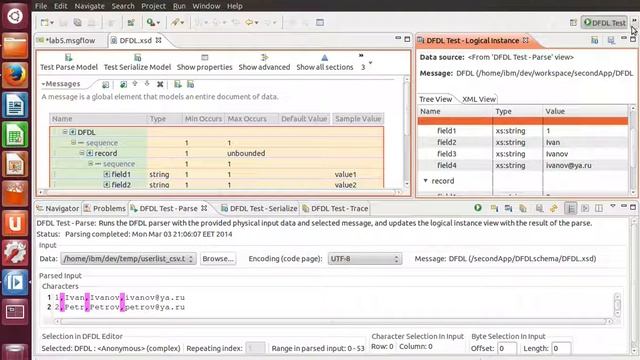The width and height of the screenshot is (640, 360).
Task: Toggle the show-delimiters layout button in Parse view
Action: 570,208
